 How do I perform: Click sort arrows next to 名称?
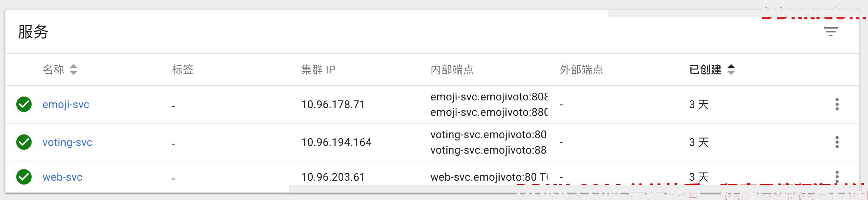click(73, 69)
